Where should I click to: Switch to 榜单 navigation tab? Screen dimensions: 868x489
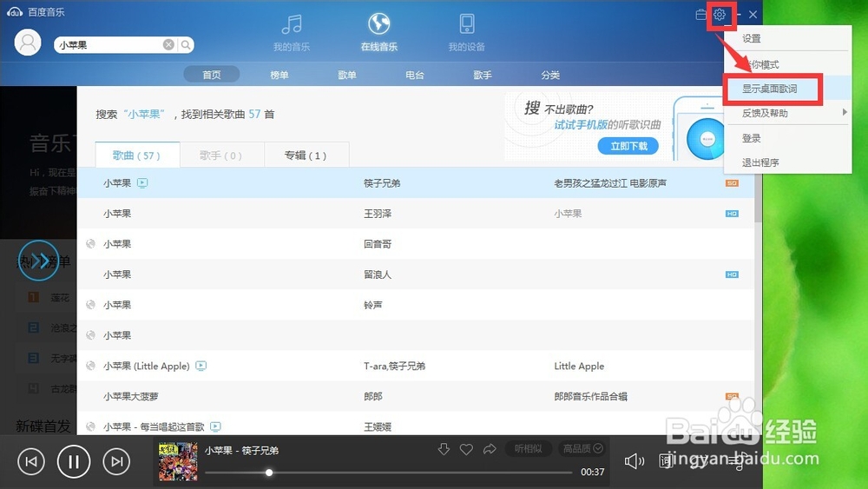coord(279,75)
